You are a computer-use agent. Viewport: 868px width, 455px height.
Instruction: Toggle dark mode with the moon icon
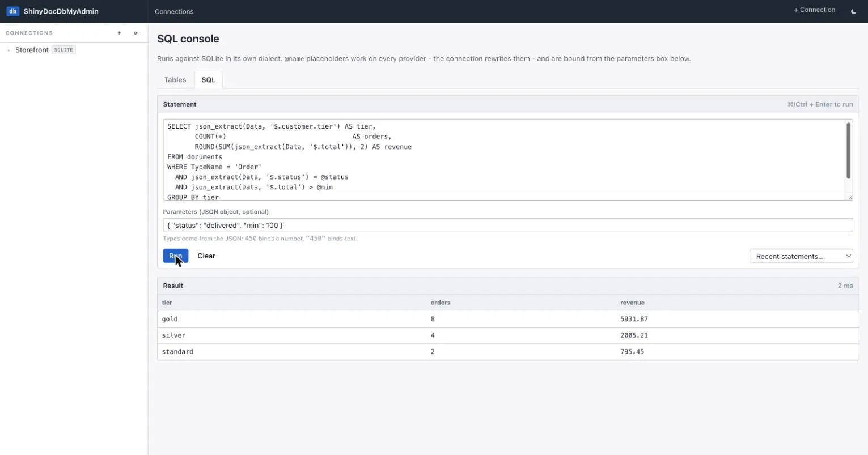853,11
